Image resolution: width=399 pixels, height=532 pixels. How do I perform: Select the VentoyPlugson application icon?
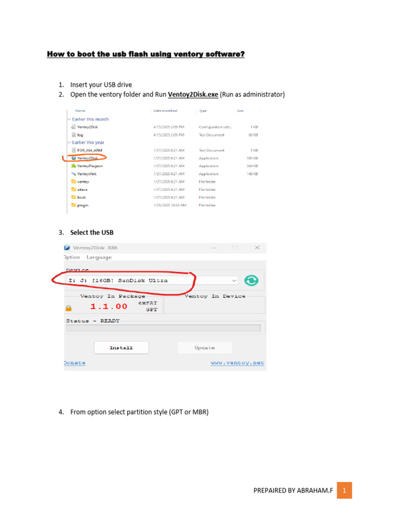(74, 166)
